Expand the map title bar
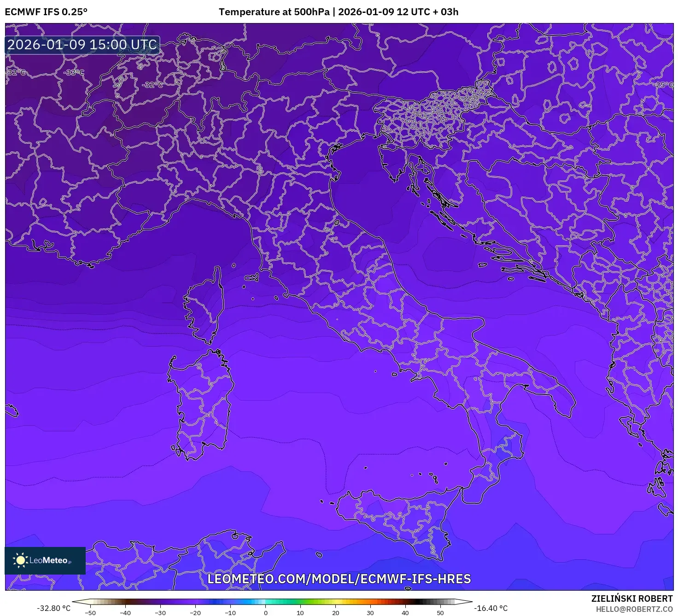 (339, 11)
